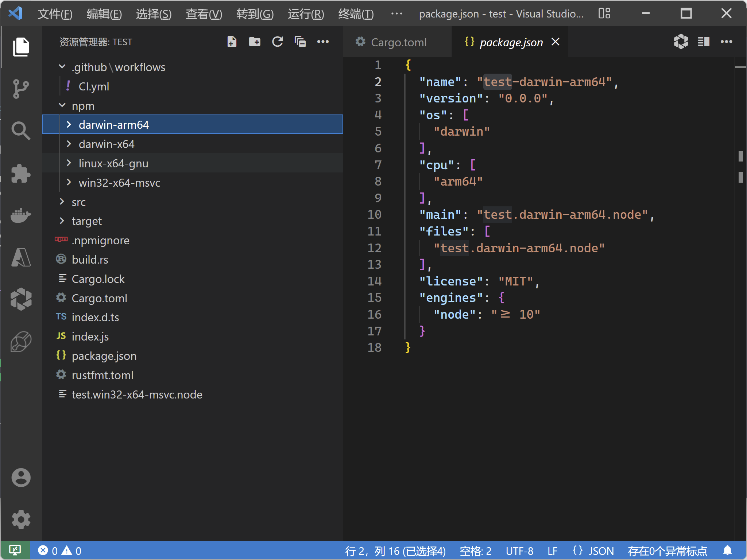Toggle the customize layout control in title bar
This screenshot has height=560, width=747.
coord(604,13)
